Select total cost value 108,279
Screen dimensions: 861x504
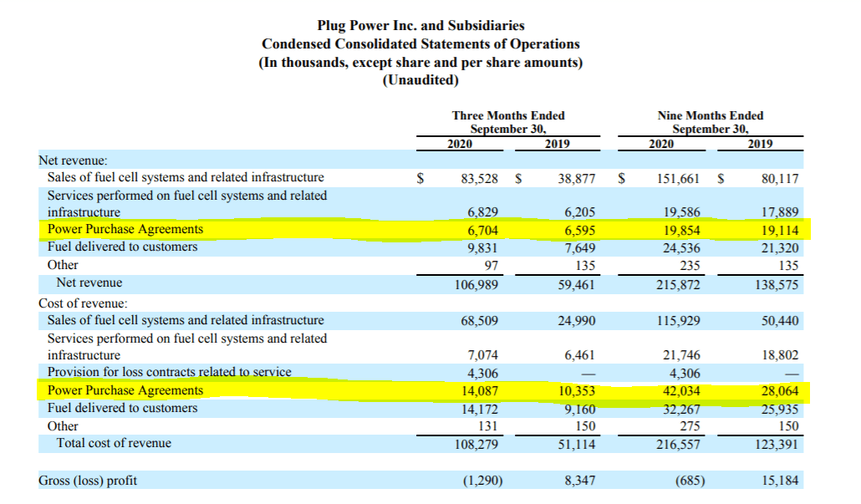(476, 444)
